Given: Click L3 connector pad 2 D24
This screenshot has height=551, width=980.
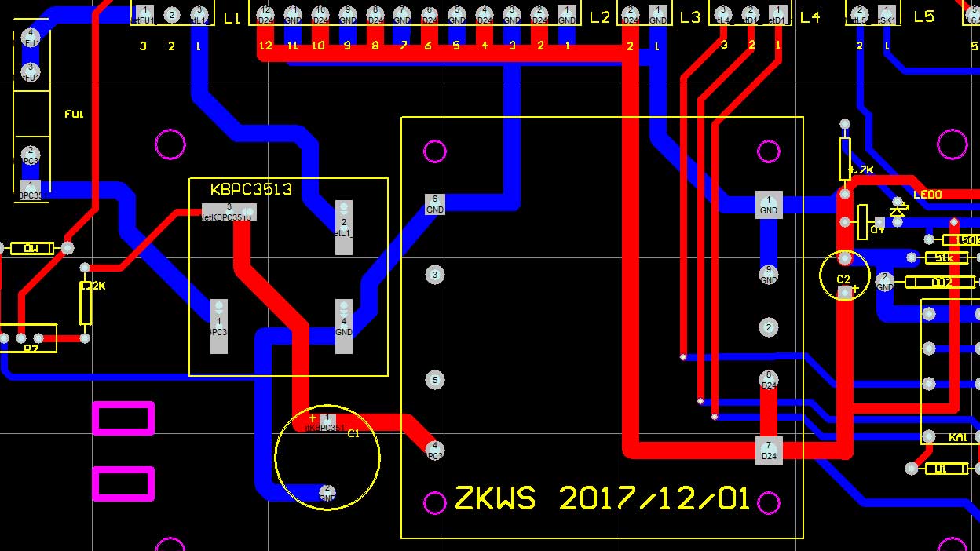Looking at the screenshot, I should [x=631, y=15].
